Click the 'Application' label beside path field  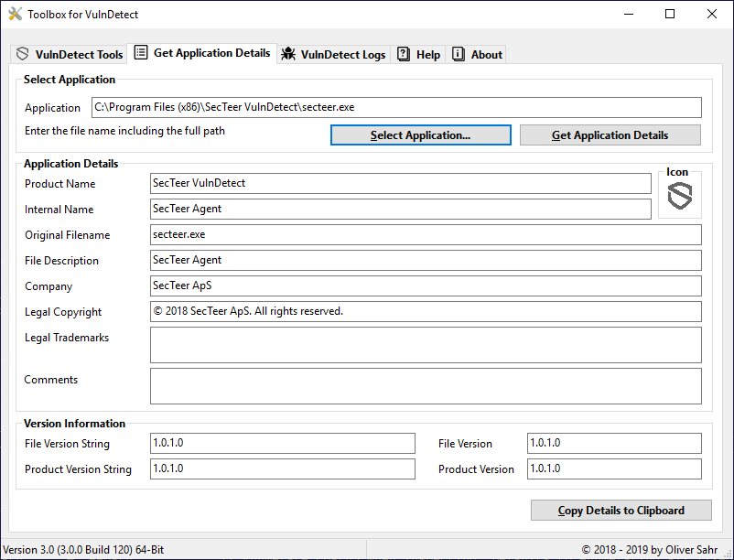tap(52, 108)
